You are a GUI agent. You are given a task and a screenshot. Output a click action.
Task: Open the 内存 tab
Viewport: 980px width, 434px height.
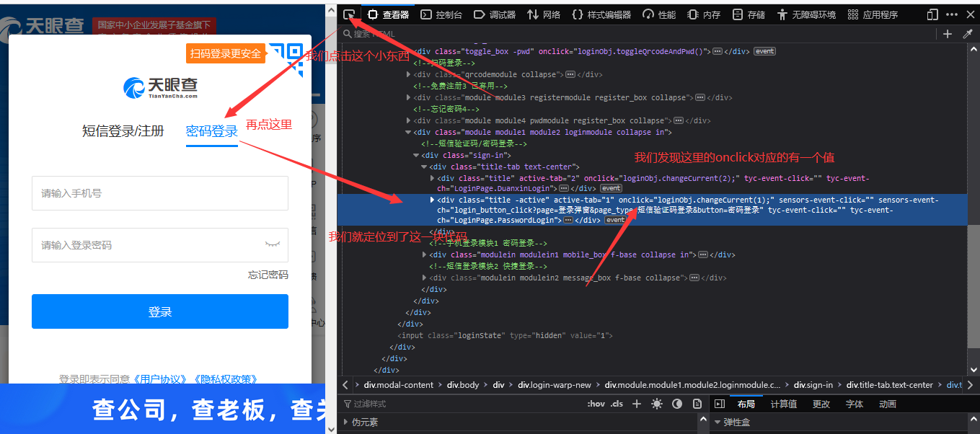coord(704,14)
